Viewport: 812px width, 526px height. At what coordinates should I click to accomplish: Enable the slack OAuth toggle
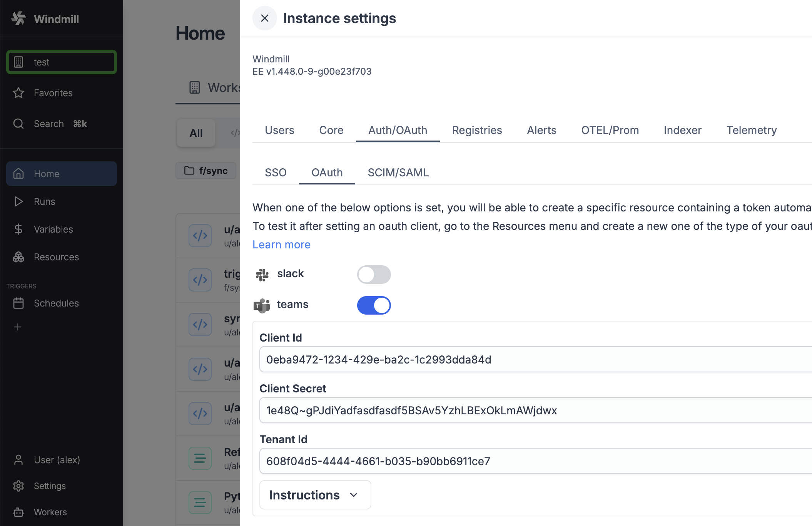point(374,274)
